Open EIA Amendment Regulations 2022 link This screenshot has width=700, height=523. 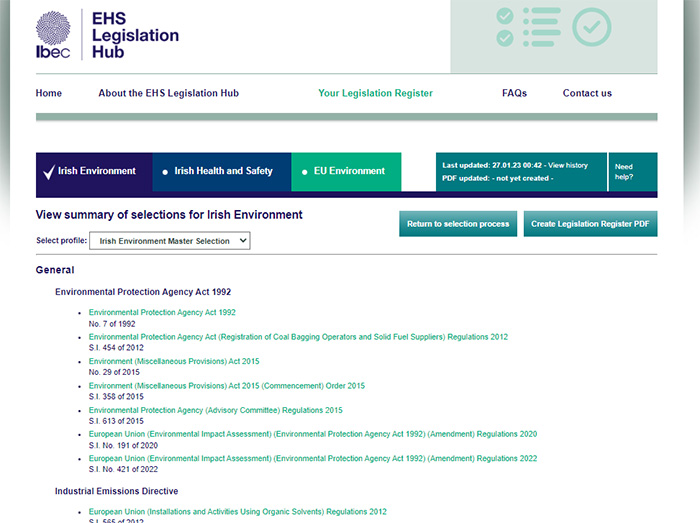[312, 458]
